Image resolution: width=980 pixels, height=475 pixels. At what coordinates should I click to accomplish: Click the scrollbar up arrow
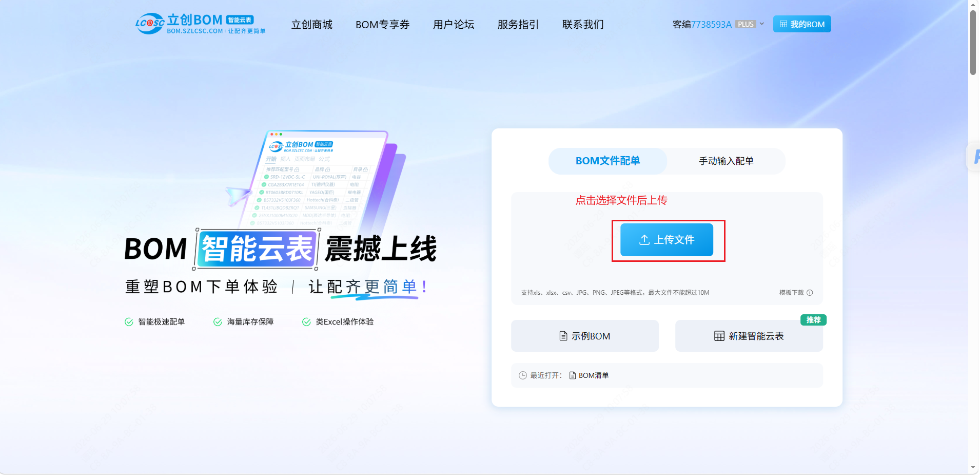[973, 4]
